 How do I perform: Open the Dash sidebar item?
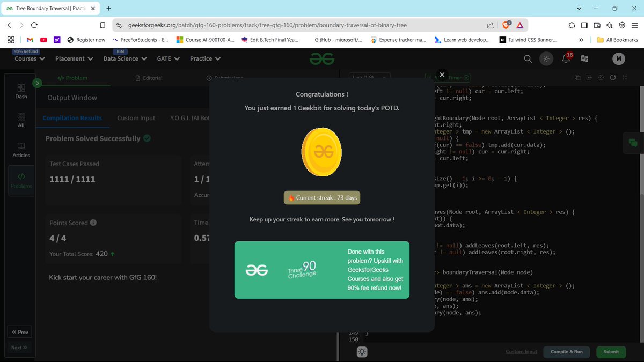(x=21, y=91)
